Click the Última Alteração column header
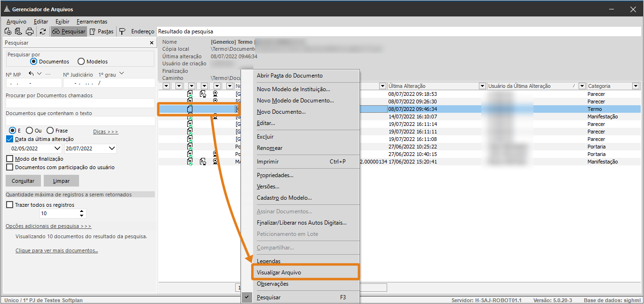The height and width of the screenshot is (304, 644). [433, 86]
